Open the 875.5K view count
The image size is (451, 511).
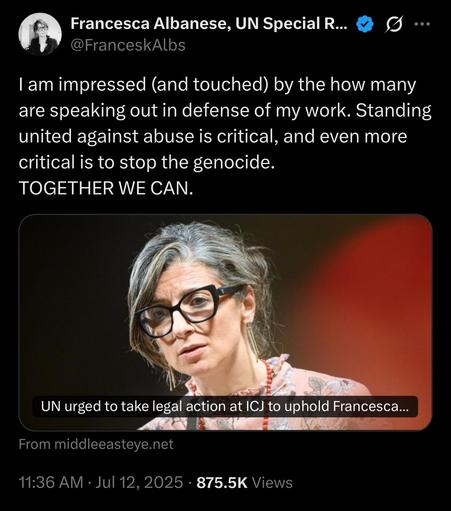point(222,482)
